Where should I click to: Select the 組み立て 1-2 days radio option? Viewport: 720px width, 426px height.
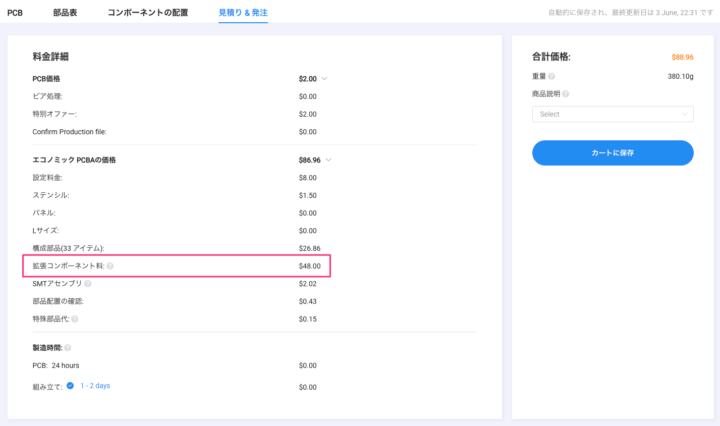(x=70, y=385)
